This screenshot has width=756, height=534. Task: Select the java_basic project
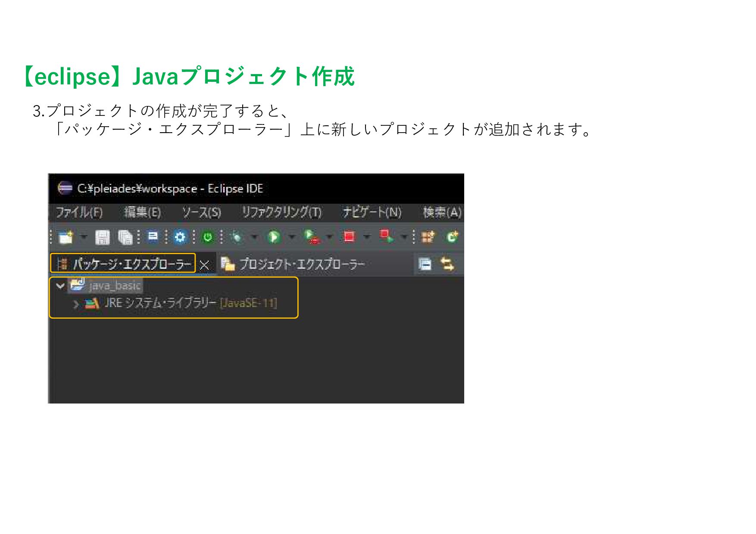pos(115,286)
